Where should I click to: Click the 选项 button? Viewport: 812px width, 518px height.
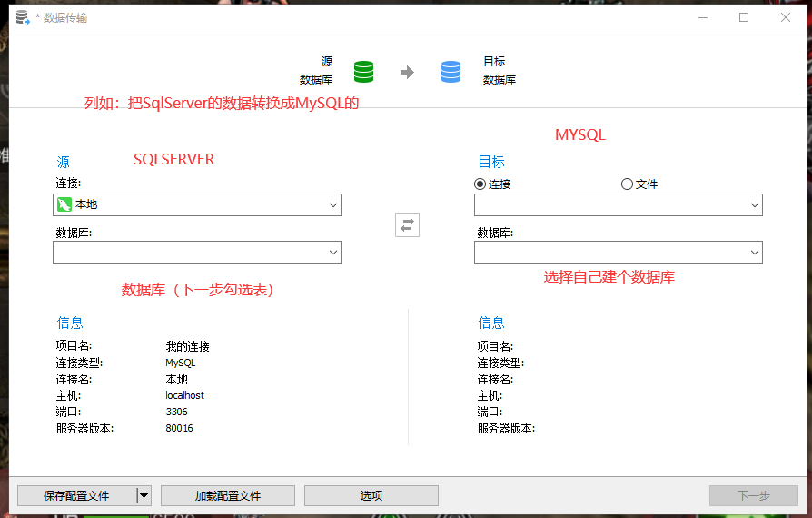(371, 495)
